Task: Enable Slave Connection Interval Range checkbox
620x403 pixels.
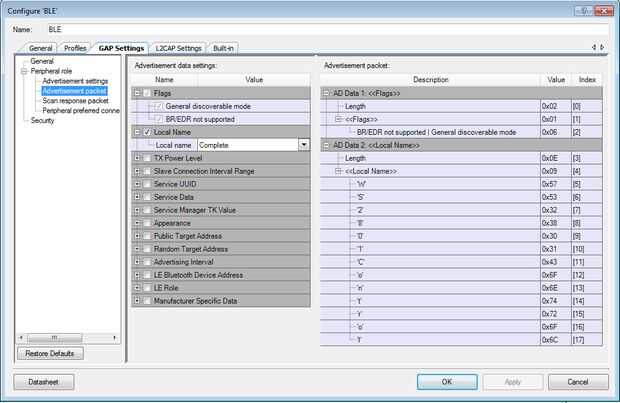Action: click(147, 171)
